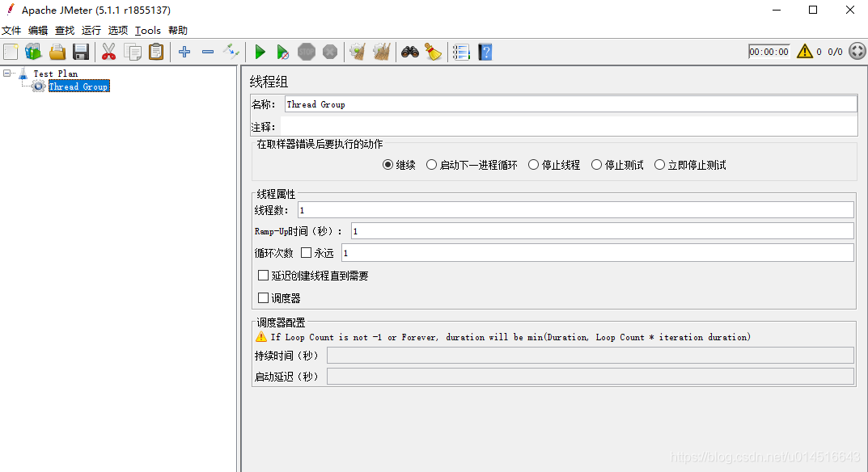
Task: Select the 继续 radio button
Action: 387,165
